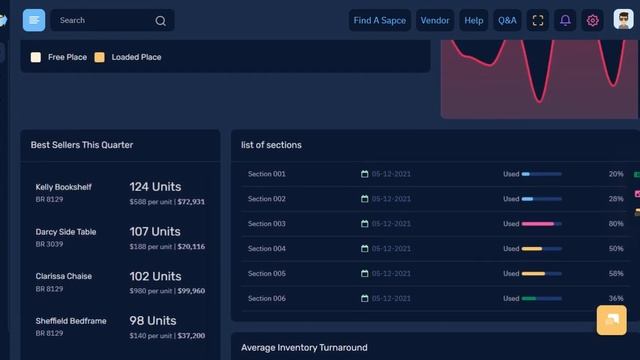640x360 pixels.
Task: Click Section 005 usage progress bar
Action: point(542,274)
